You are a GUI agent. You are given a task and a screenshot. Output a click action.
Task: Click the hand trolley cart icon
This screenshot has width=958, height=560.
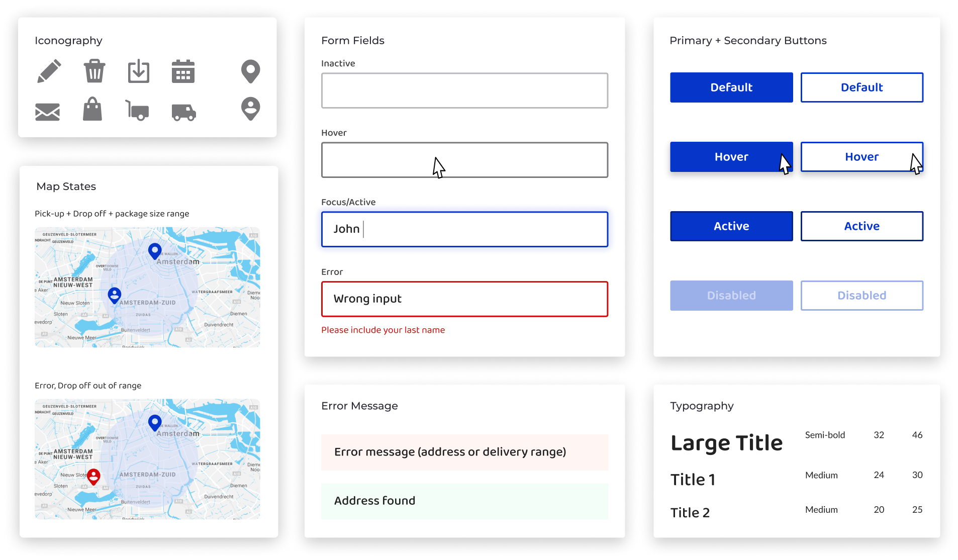click(137, 110)
